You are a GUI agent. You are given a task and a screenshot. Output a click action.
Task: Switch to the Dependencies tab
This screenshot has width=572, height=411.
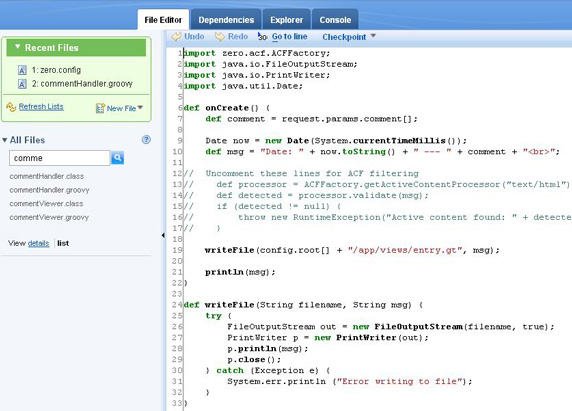[226, 20]
